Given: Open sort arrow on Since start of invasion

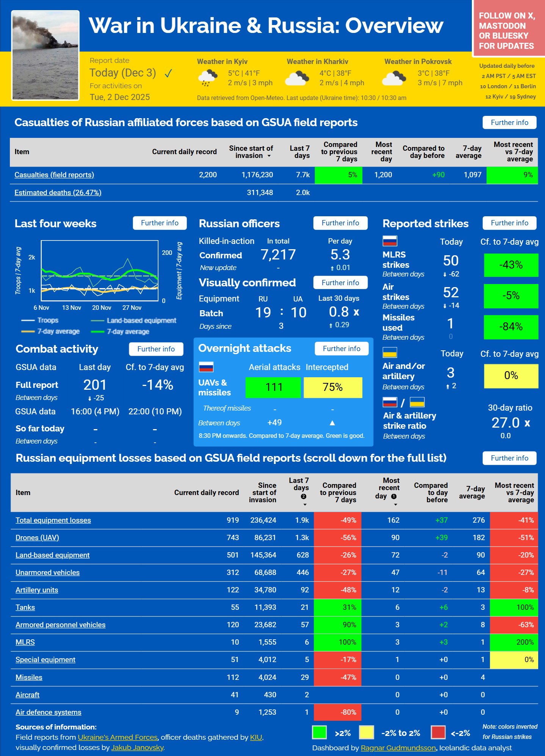Looking at the screenshot, I should pyautogui.click(x=269, y=156).
